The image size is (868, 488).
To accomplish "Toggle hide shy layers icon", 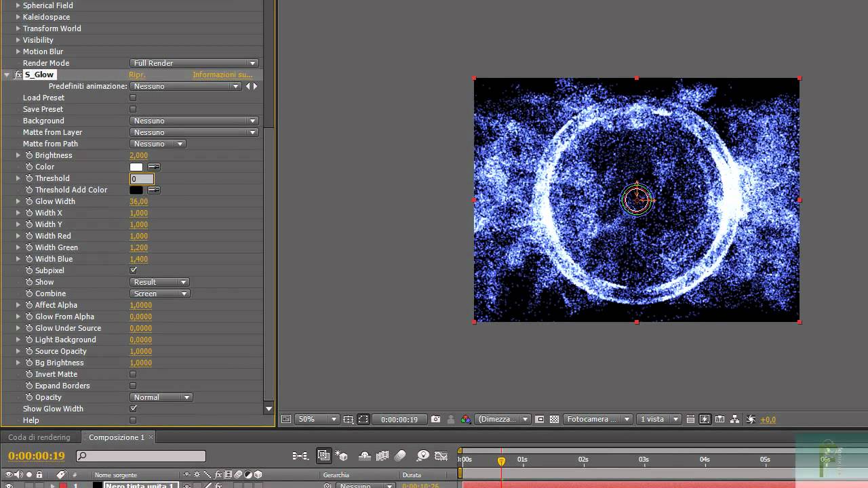I will (364, 456).
